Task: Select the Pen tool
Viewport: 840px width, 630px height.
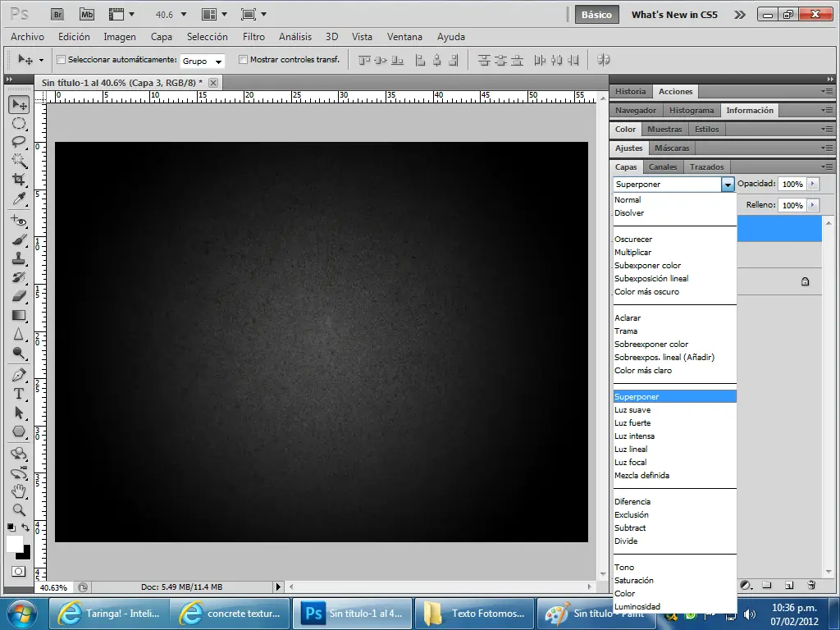Action: [18, 375]
